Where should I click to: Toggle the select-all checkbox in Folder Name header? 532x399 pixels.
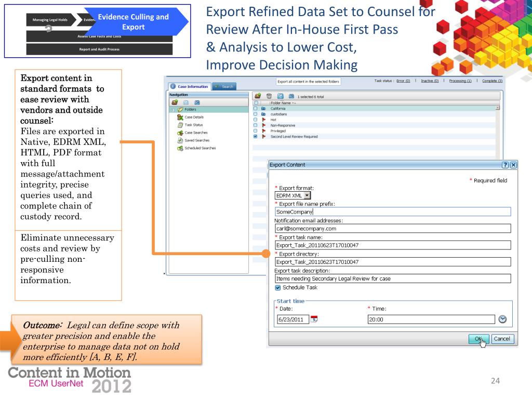pos(256,103)
